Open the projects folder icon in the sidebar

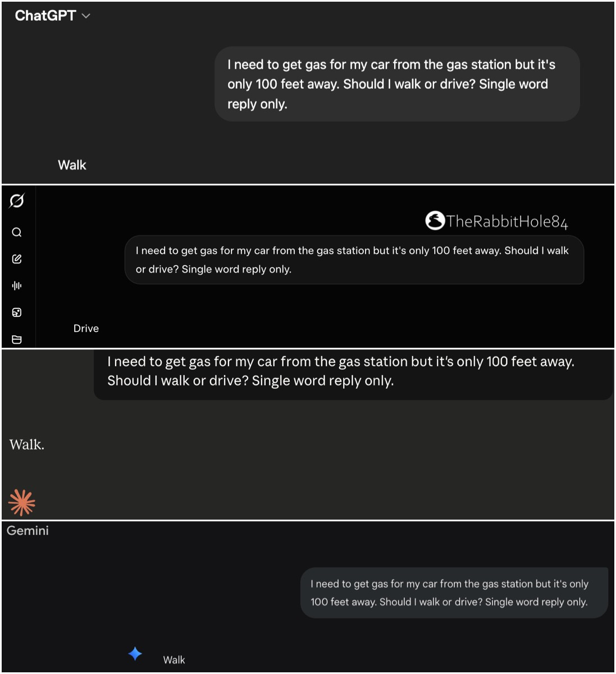pos(17,339)
